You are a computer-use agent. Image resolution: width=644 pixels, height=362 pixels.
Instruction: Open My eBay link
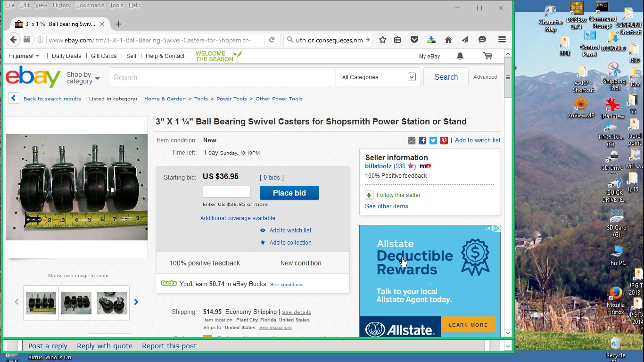429,56
